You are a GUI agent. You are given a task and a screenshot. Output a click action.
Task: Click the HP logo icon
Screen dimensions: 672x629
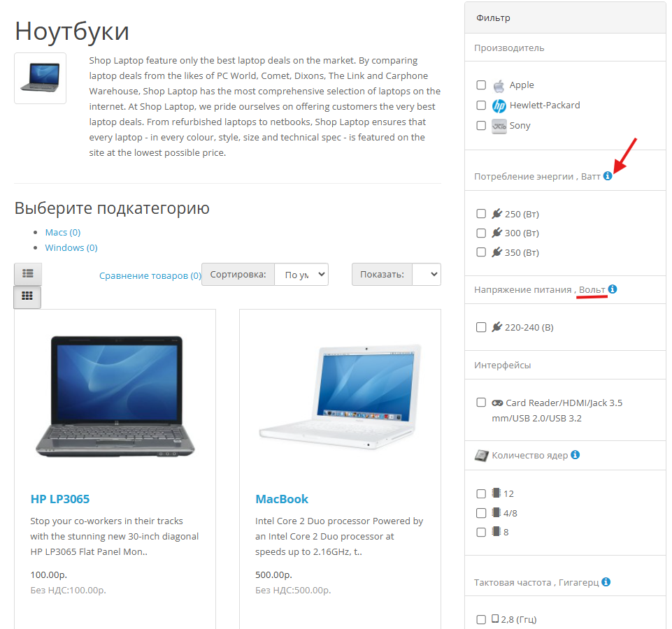click(499, 106)
